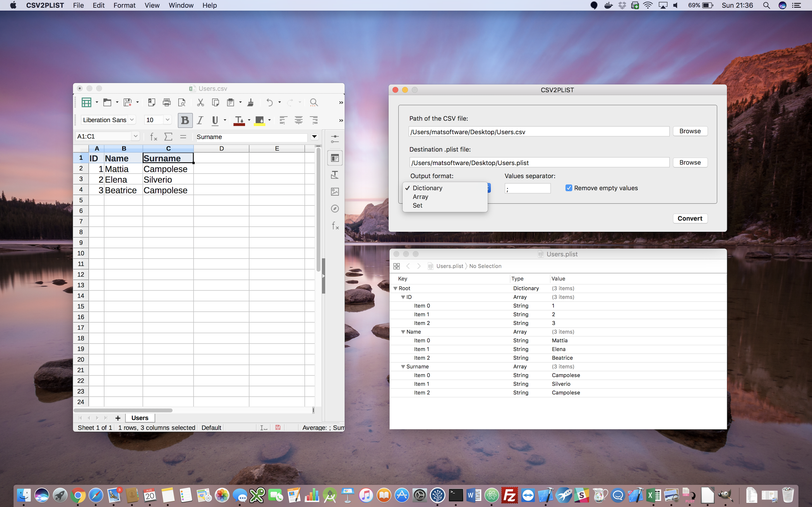Click the Values separator input field

tap(527, 188)
